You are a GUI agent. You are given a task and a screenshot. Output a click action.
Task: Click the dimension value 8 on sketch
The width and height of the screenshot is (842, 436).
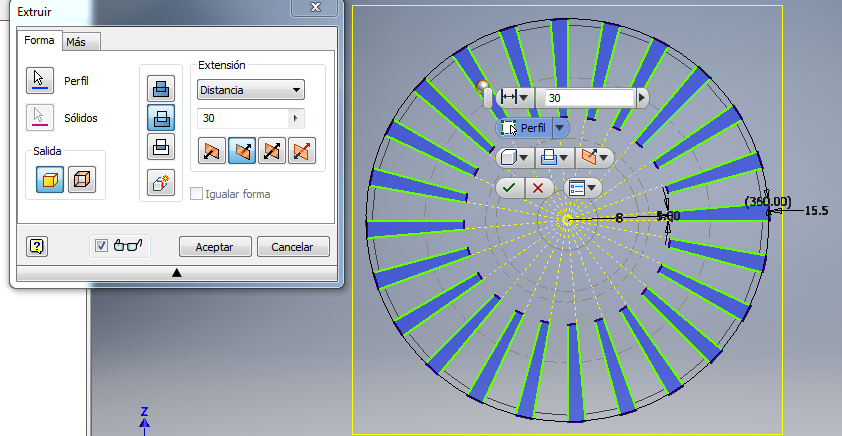619,218
